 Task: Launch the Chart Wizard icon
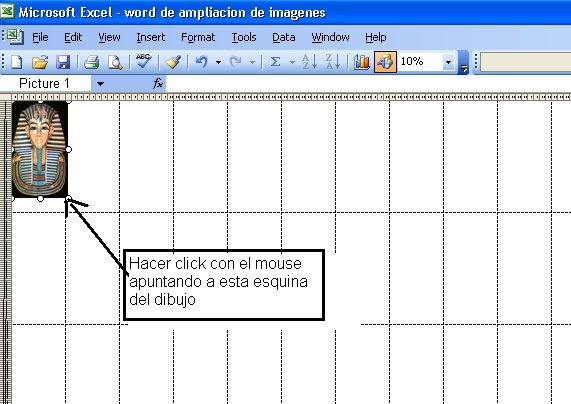[x=362, y=62]
